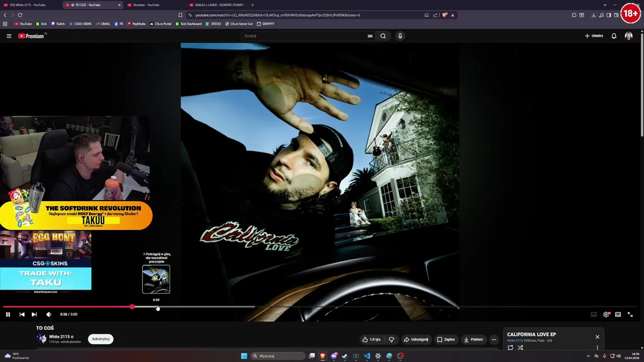This screenshot has width=644, height=362.
Task: Switch to BIAŁAS x LANEK tab
Action: click(x=216, y=5)
